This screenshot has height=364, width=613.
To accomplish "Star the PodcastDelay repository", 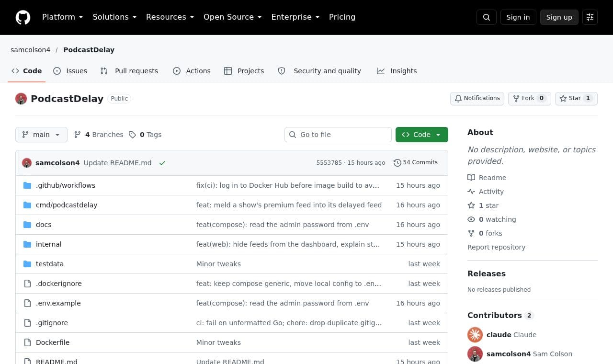I will [x=576, y=98].
